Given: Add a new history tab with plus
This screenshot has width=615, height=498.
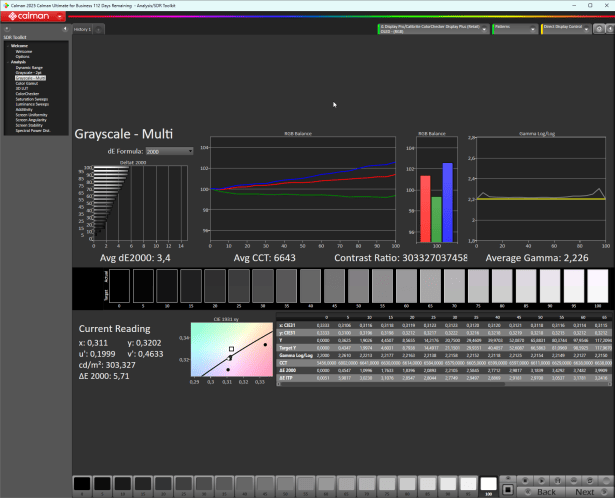Looking at the screenshot, I should tap(98, 30).
